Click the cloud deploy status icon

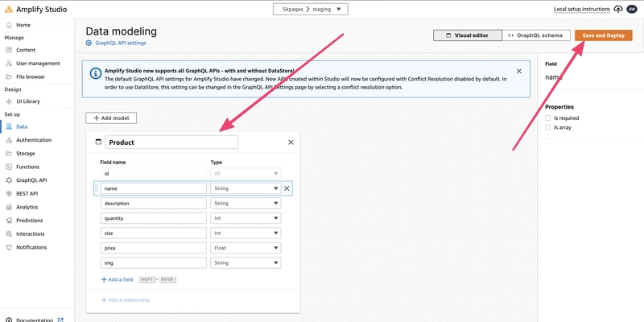click(x=617, y=9)
